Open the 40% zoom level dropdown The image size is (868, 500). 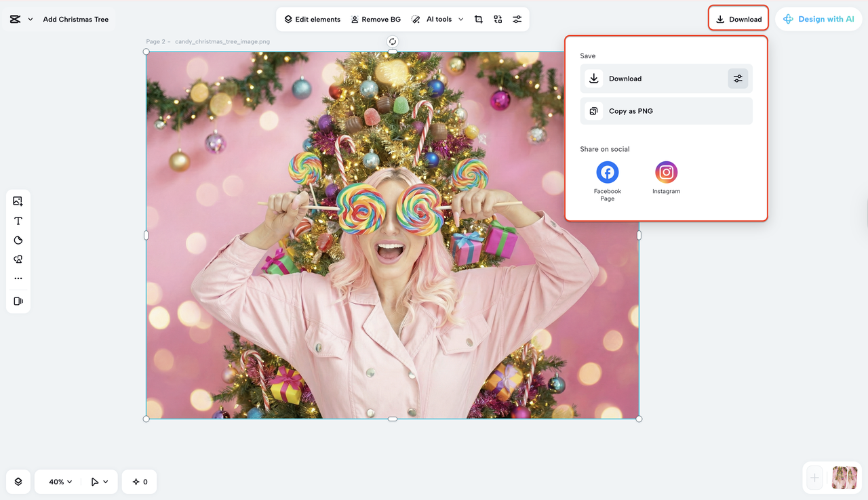pyautogui.click(x=60, y=482)
